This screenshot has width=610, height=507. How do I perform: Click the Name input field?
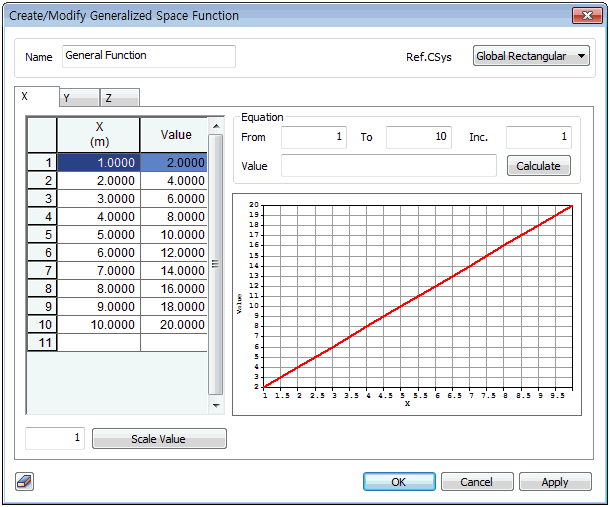coord(149,56)
